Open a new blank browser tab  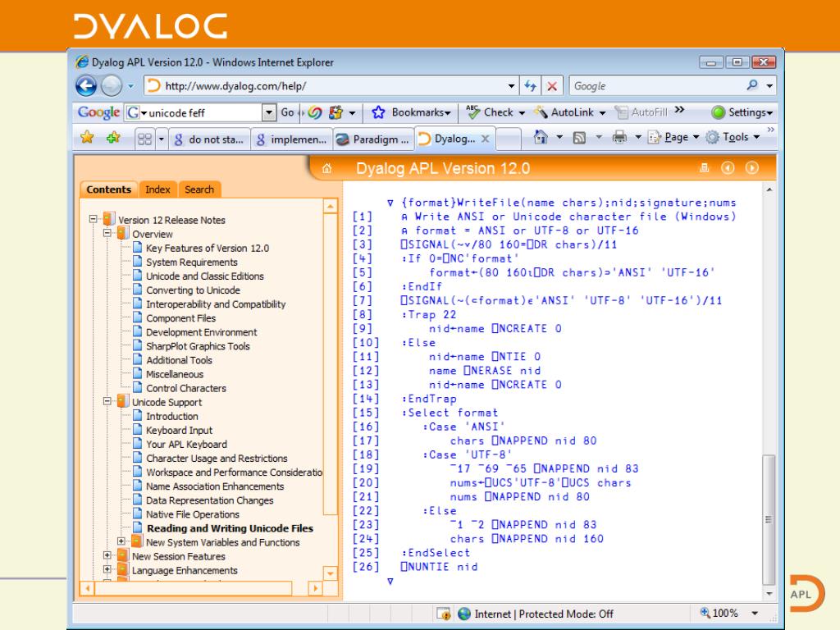(509, 139)
